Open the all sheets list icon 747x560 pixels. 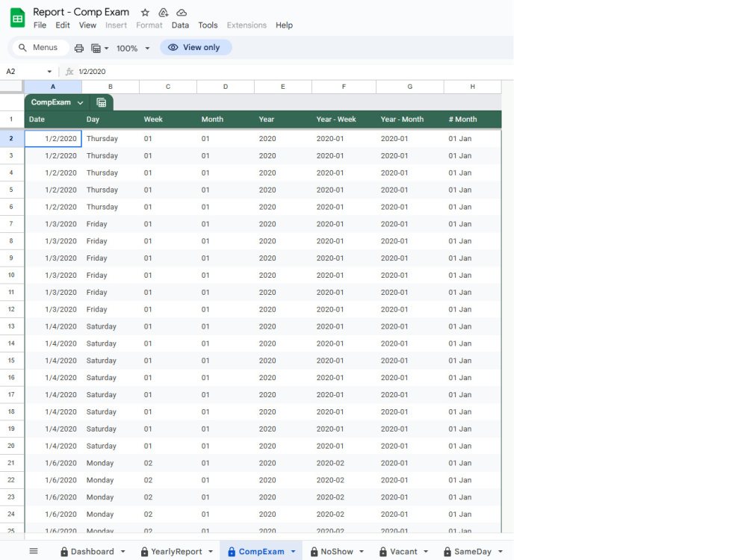34,551
